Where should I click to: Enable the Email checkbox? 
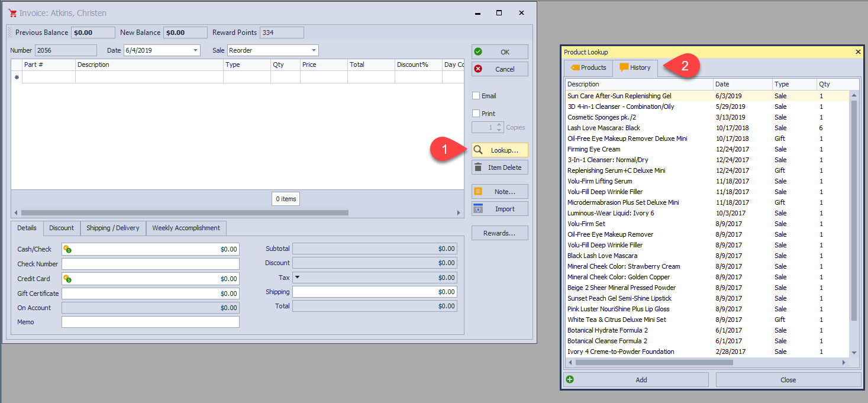pyautogui.click(x=476, y=96)
